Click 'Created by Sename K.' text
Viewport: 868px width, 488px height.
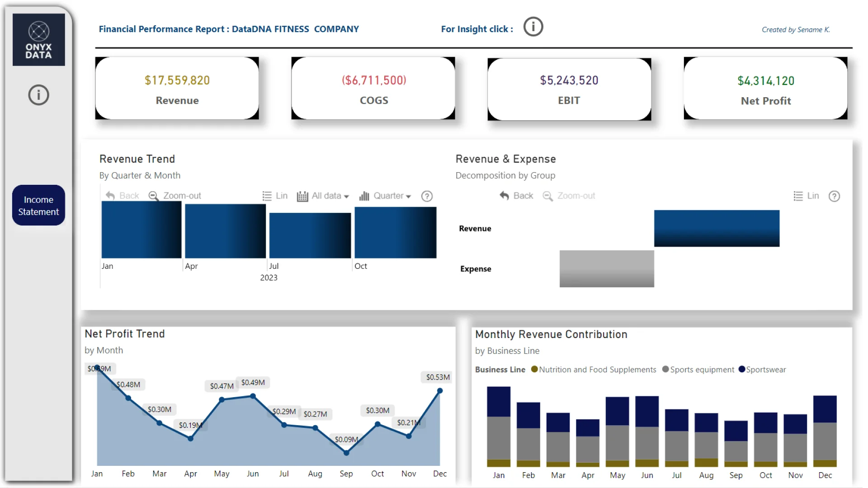[x=796, y=29]
